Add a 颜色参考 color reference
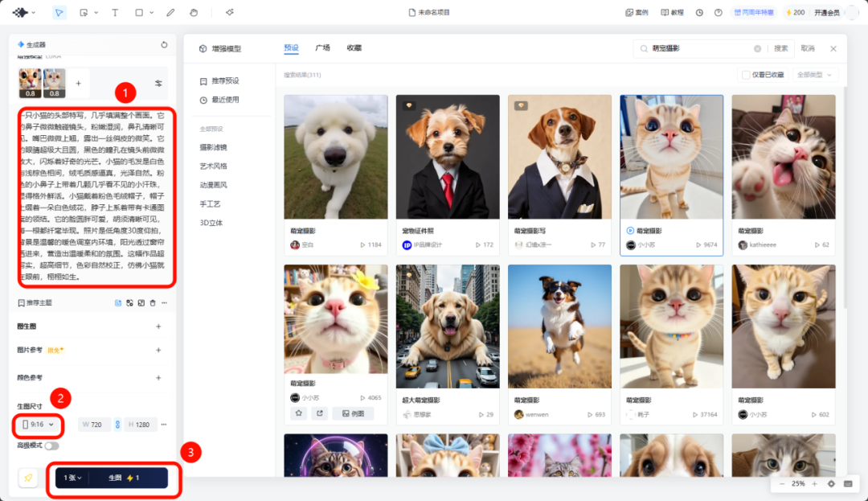 tap(158, 377)
